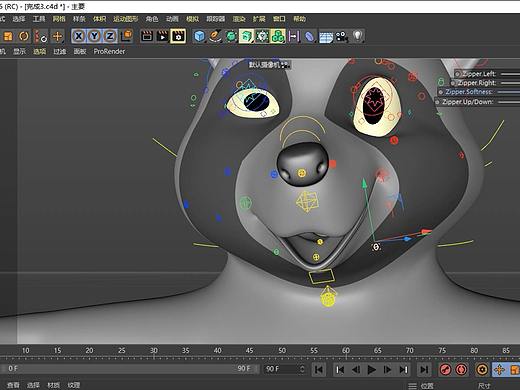Open the 网格 menu
Image resolution: width=520 pixels, height=390 pixels.
click(59, 19)
